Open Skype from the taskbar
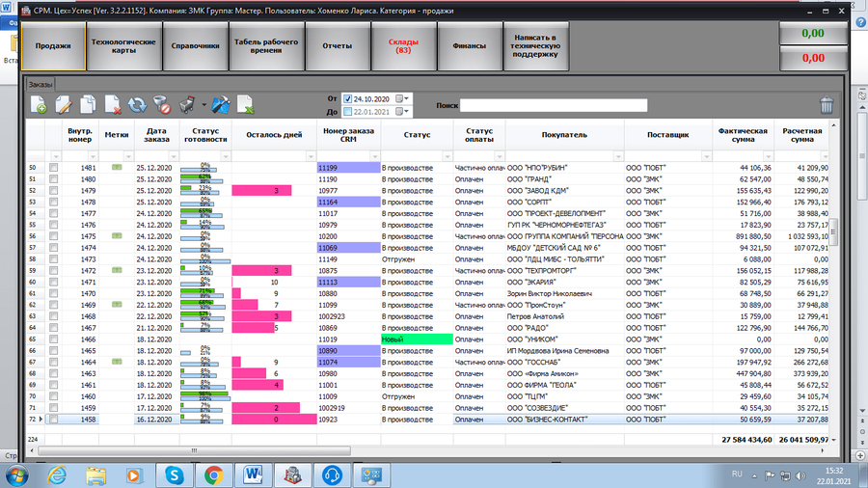 [x=175, y=474]
